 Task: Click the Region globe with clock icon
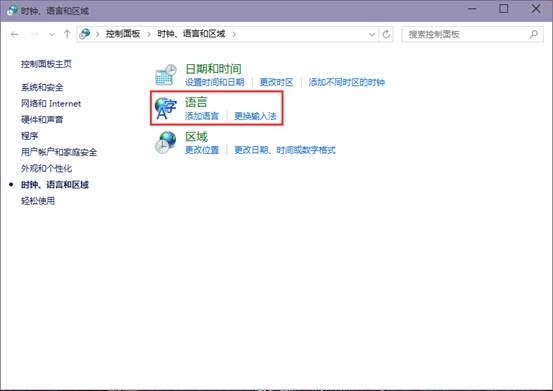(165, 142)
